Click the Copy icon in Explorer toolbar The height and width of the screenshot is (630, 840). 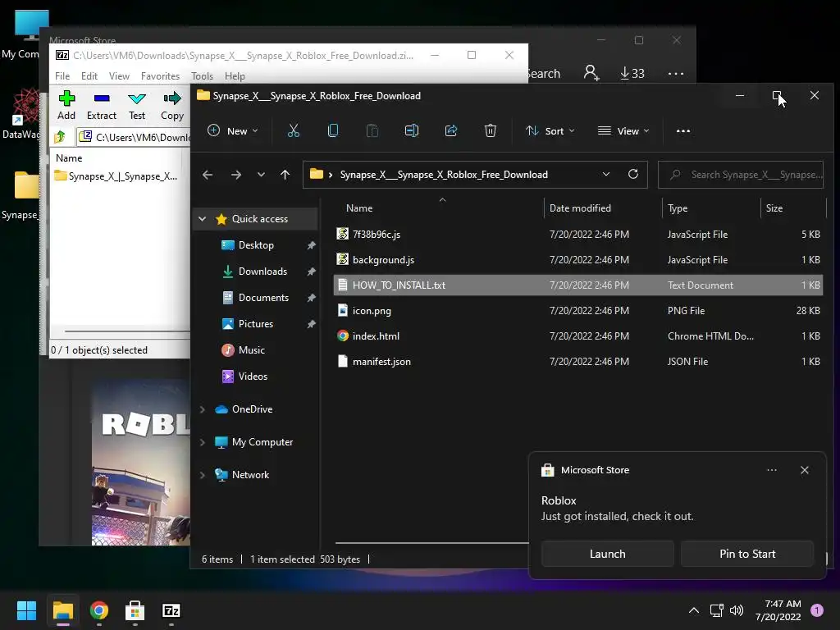point(333,130)
